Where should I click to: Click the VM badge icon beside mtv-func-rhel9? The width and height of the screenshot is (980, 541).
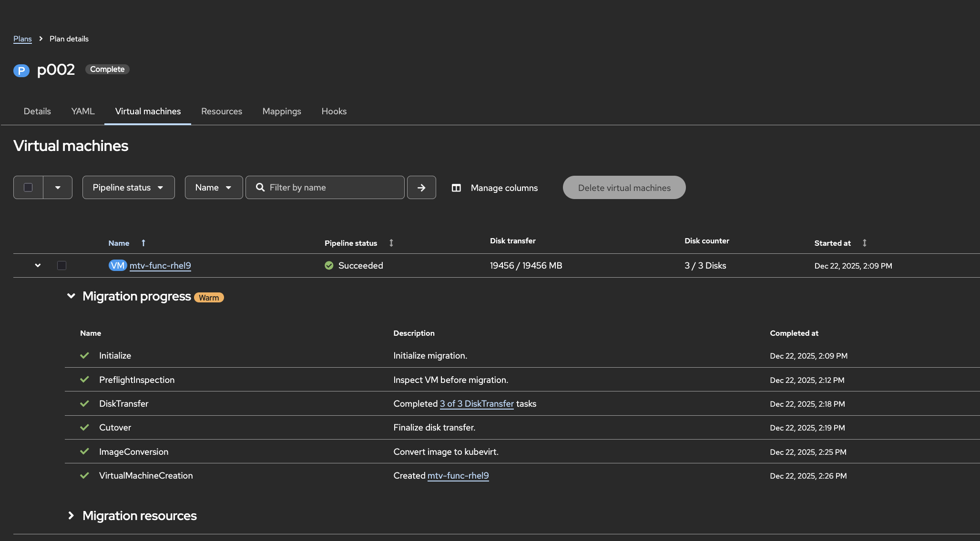tap(117, 266)
